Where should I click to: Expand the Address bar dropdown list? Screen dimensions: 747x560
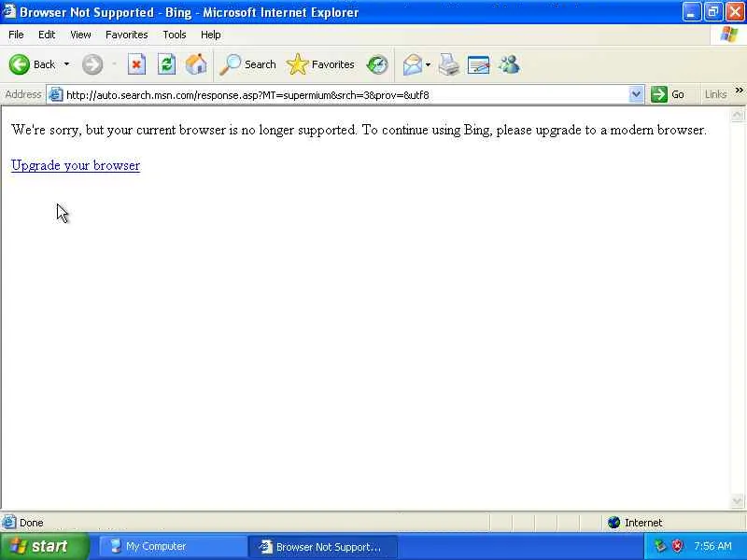pyautogui.click(x=636, y=95)
